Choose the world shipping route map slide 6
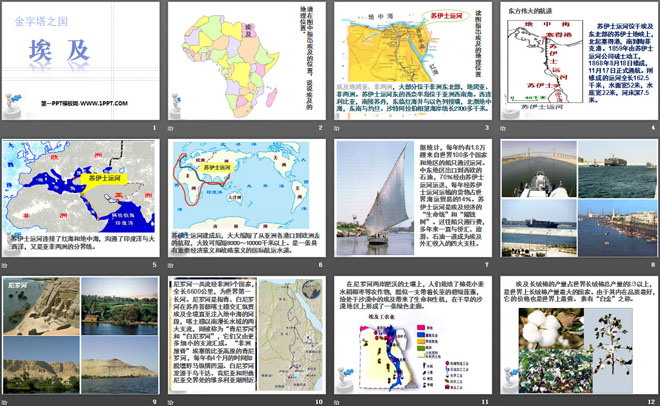The width and height of the screenshot is (660, 406). click(246, 199)
